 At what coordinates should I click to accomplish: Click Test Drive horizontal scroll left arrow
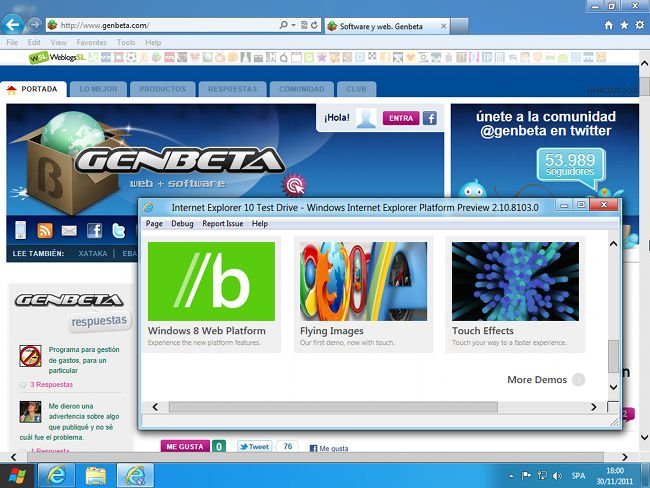click(155, 407)
